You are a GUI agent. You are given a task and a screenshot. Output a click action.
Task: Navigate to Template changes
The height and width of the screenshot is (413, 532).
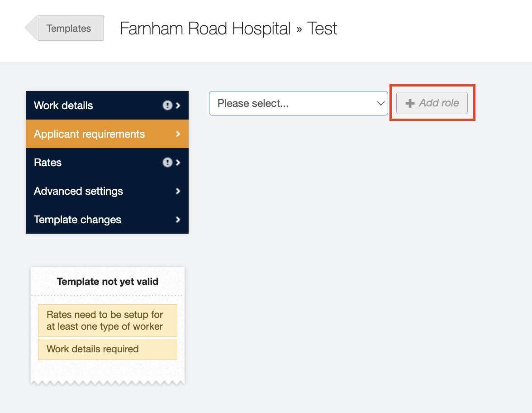(x=78, y=220)
